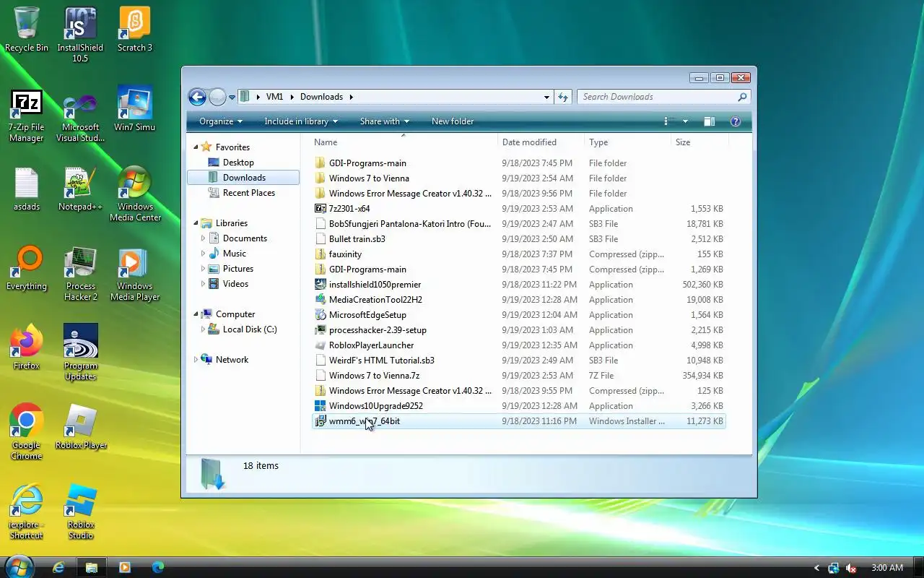Screen dimensions: 924x578
Task: Show hidden tray icons arrow
Action: point(816,568)
